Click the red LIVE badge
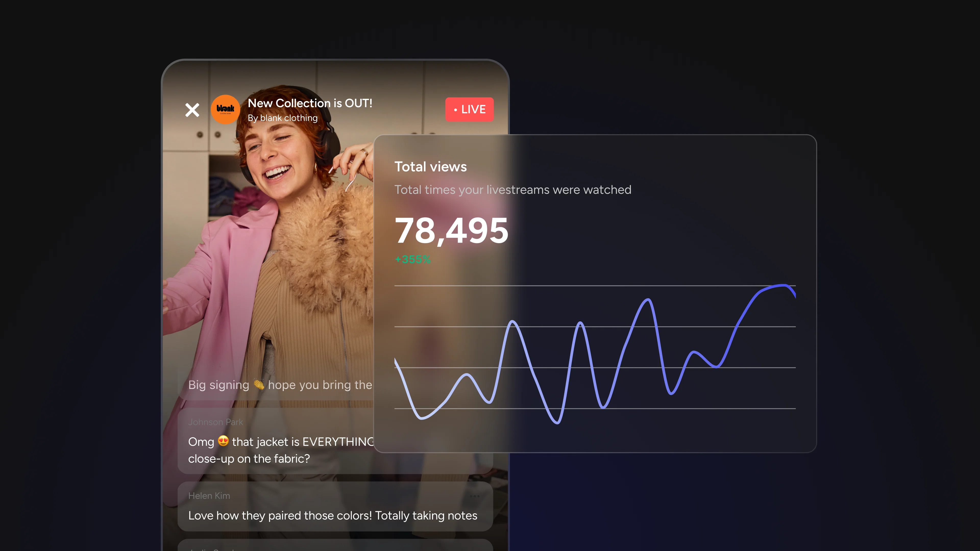 [470, 109]
